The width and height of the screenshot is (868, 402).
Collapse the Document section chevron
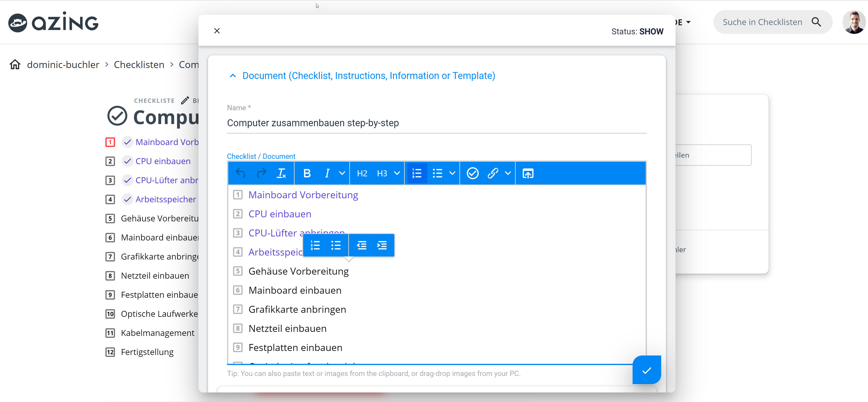(x=233, y=76)
